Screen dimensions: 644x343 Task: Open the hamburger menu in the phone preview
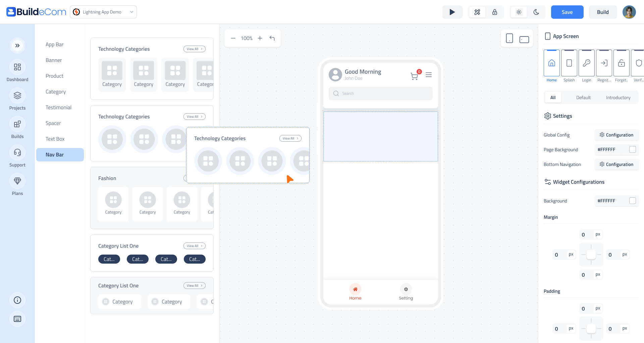pos(428,75)
